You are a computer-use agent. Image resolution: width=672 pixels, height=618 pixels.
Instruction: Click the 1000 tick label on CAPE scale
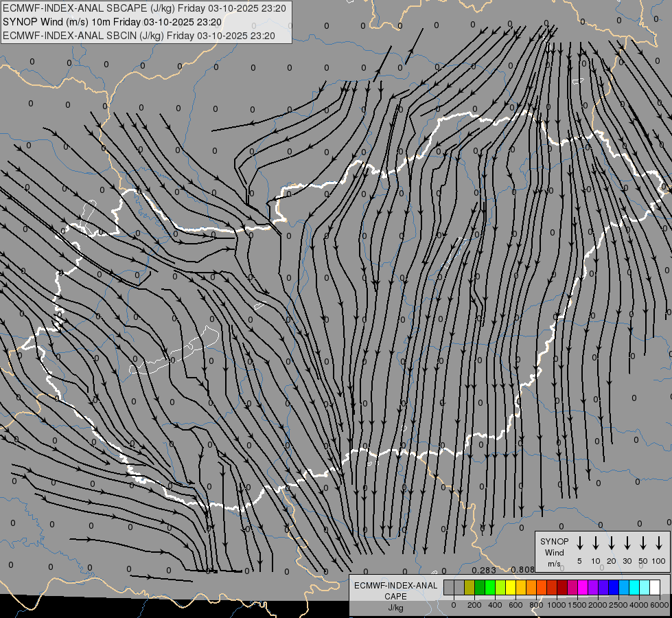click(557, 605)
